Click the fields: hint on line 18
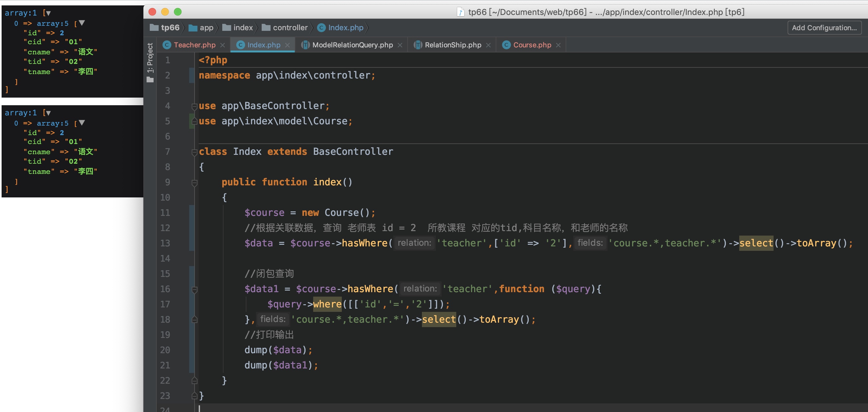868x412 pixels. pyautogui.click(x=273, y=319)
